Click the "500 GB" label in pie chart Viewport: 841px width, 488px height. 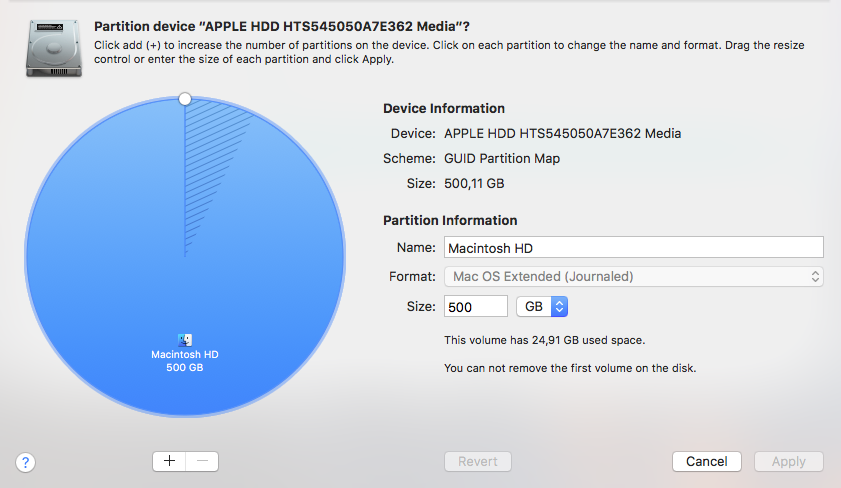click(185, 368)
